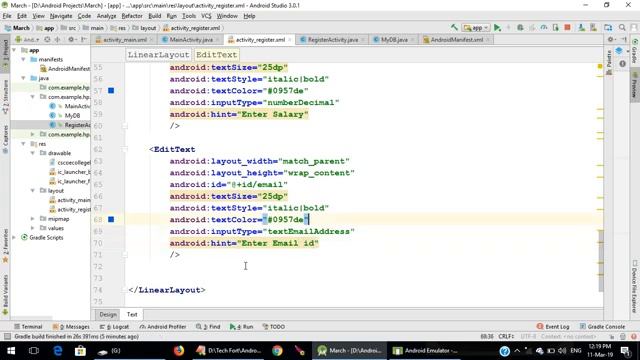The width and height of the screenshot is (640, 360).
Task: Run the app with green play button
Action: [x=497, y=27]
